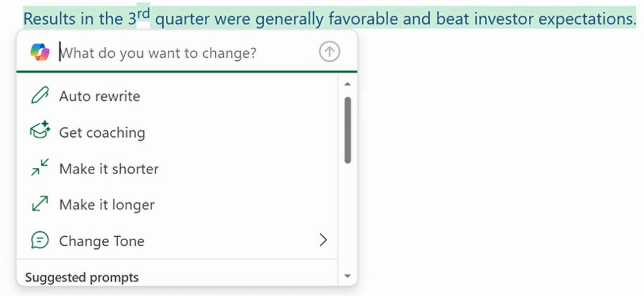Click the Make it longer arrows icon

pos(40,204)
